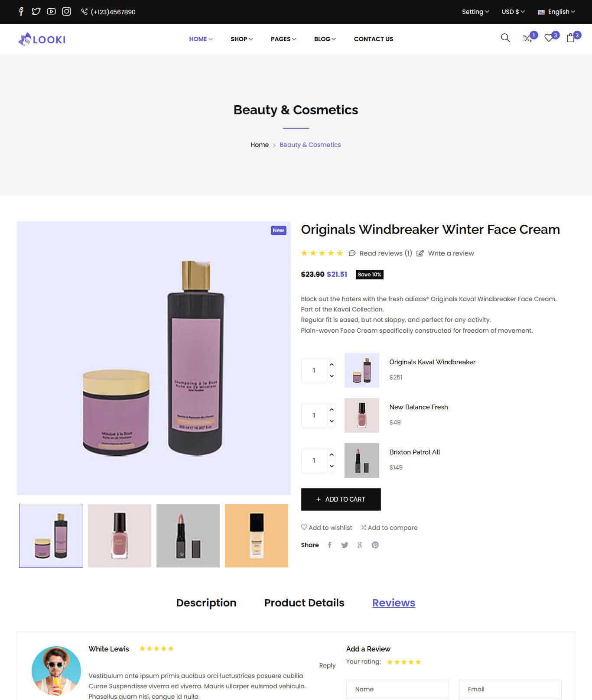Open the English language dropdown
Viewport: 592px width, 700px height.
coord(556,12)
